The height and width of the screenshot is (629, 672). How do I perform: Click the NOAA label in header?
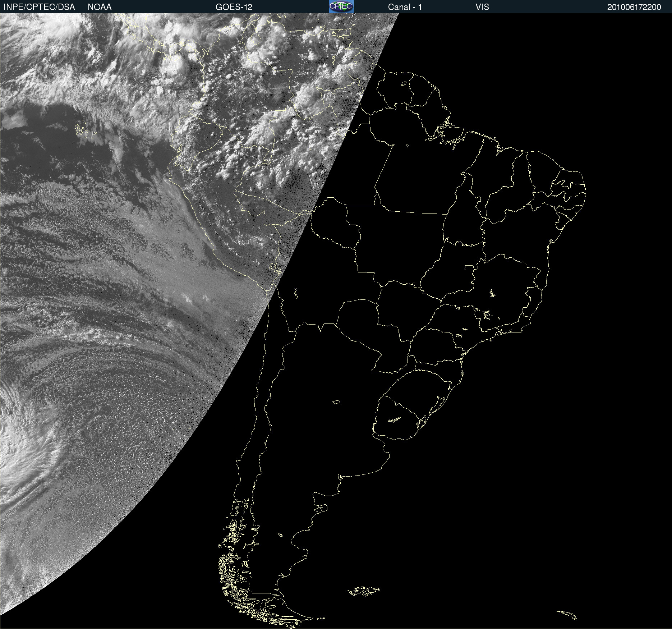pyautogui.click(x=100, y=7)
